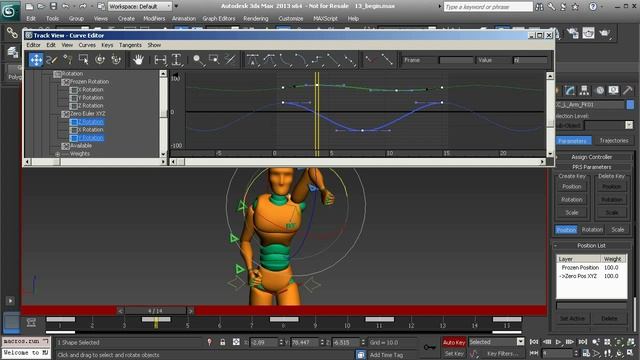Open the Sub-Object selection level dropdown
The width and height of the screenshot is (640, 360).
click(x=608, y=125)
